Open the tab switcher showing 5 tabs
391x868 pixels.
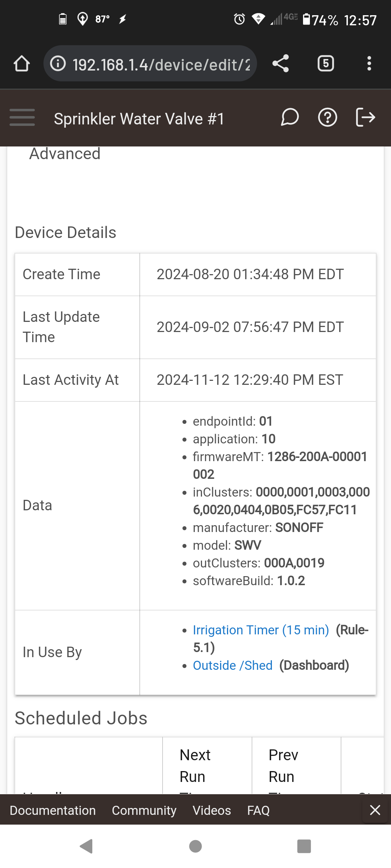tap(325, 64)
